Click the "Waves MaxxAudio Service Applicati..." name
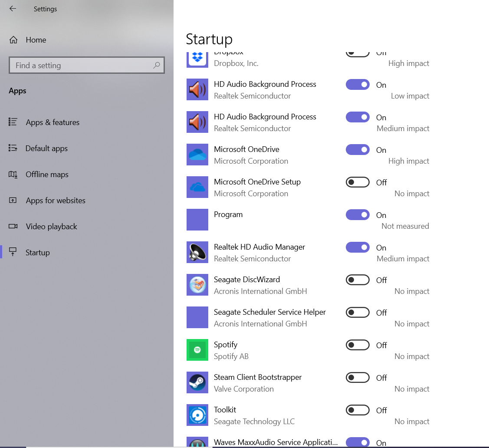This screenshot has width=489, height=448. coord(276,442)
